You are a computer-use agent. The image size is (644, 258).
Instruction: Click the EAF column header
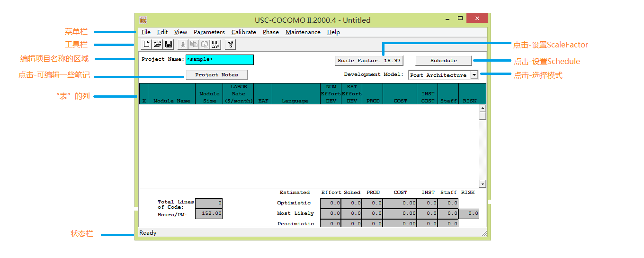click(x=263, y=94)
